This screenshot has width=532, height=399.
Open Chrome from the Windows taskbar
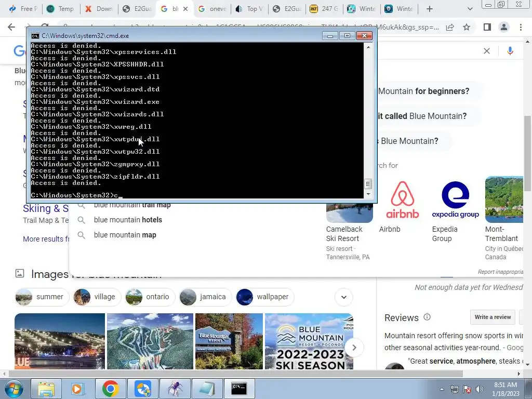[110, 389]
